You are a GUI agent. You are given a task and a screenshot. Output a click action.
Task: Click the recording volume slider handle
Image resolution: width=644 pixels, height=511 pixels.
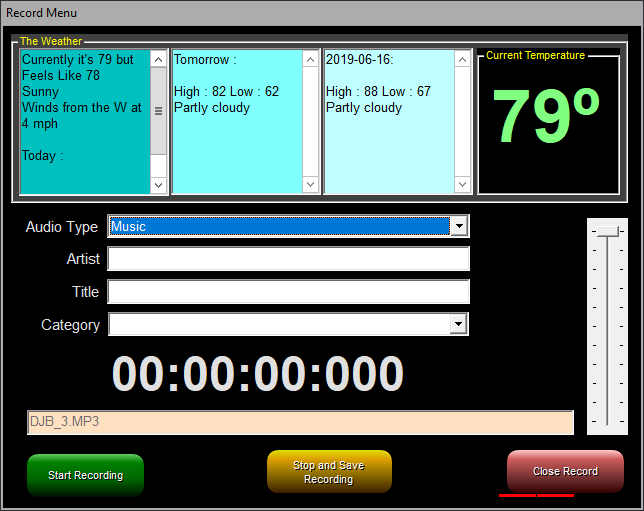point(607,231)
